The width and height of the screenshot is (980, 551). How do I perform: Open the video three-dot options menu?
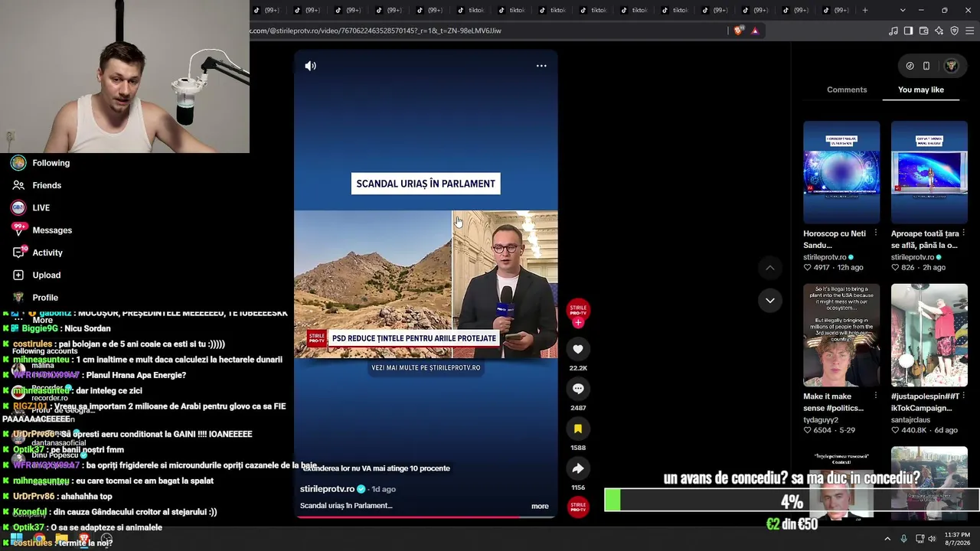tap(541, 66)
